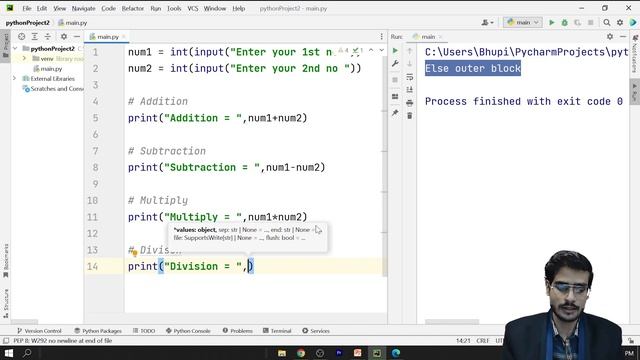Hide the Run tool window

click(623, 37)
